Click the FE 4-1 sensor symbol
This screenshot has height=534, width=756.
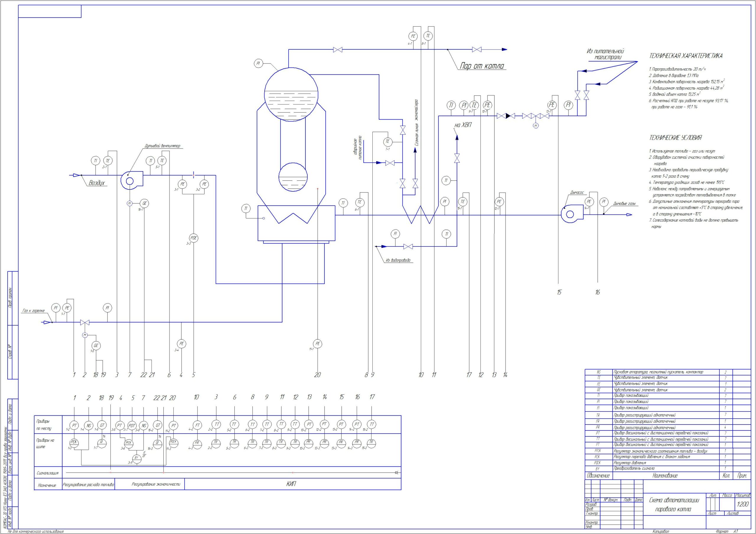pos(413,36)
